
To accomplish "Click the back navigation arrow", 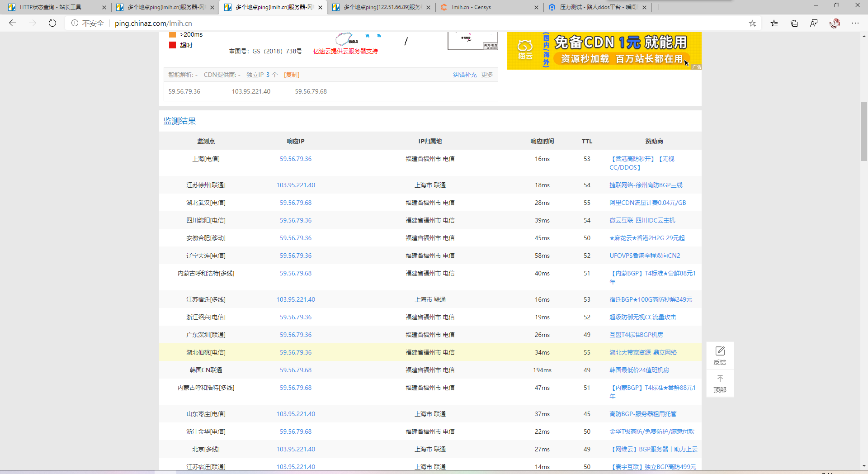I will tap(12, 23).
